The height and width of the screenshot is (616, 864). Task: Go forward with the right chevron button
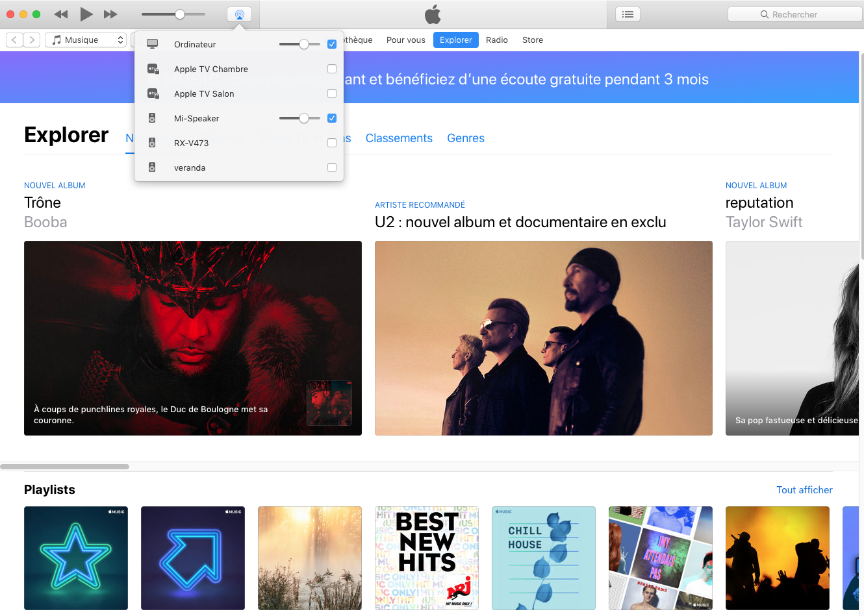32,40
